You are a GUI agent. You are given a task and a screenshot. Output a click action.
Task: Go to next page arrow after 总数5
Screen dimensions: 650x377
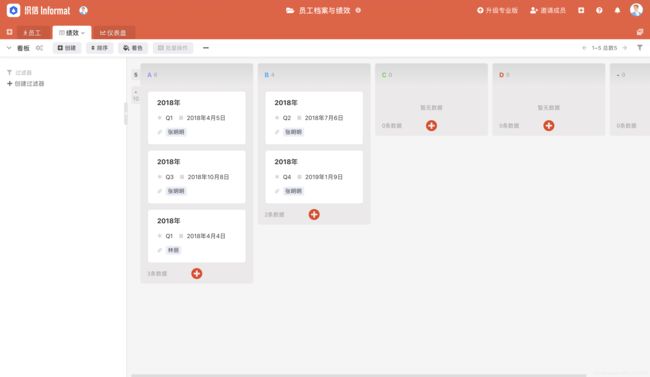625,48
